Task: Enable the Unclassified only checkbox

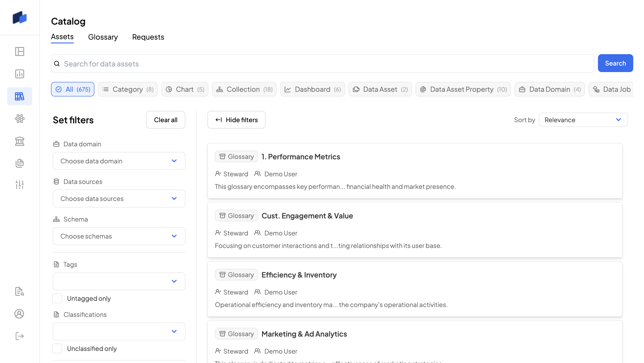Action: click(x=57, y=348)
